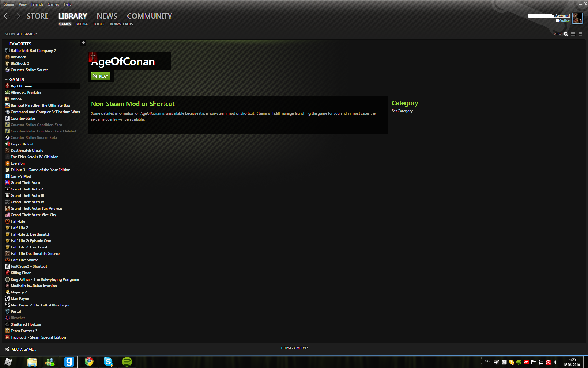Viewport: 588px width, 368px height.
Task: Click the Add a Game icon
Action: [7, 349]
